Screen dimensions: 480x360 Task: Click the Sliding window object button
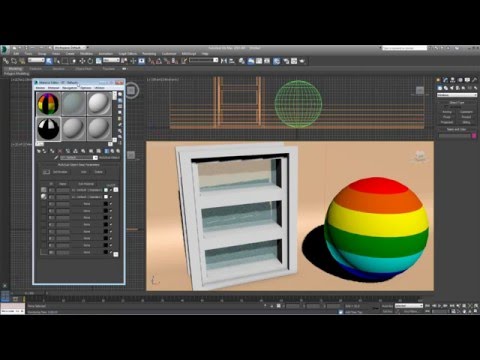coord(466,122)
